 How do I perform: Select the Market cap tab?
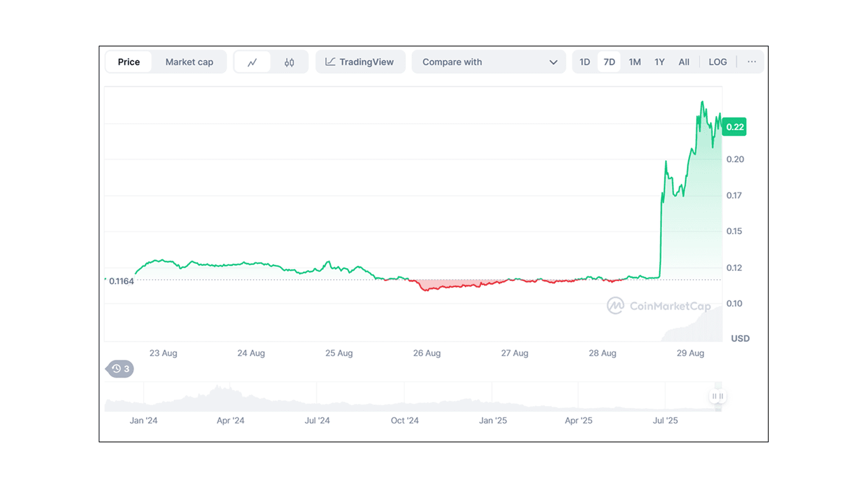[189, 62]
